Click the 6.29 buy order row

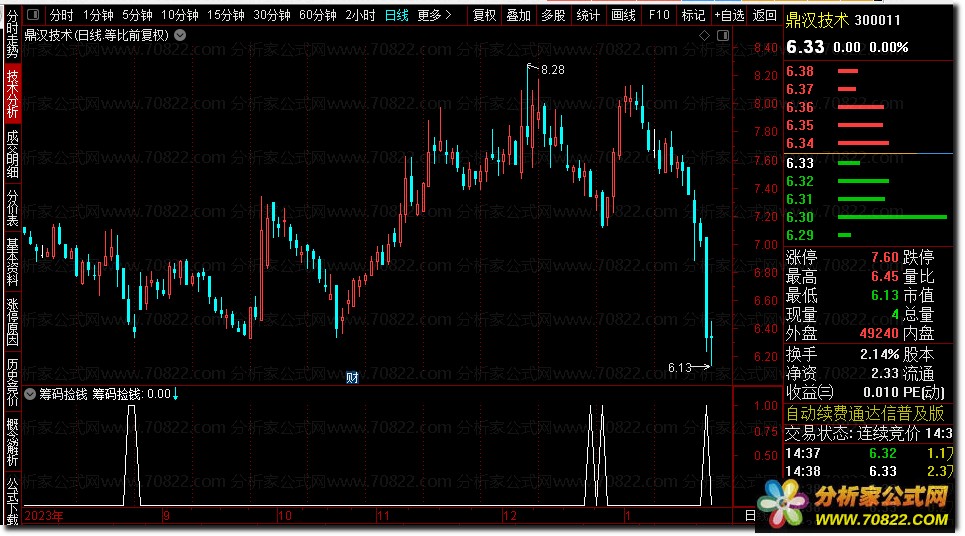869,235
